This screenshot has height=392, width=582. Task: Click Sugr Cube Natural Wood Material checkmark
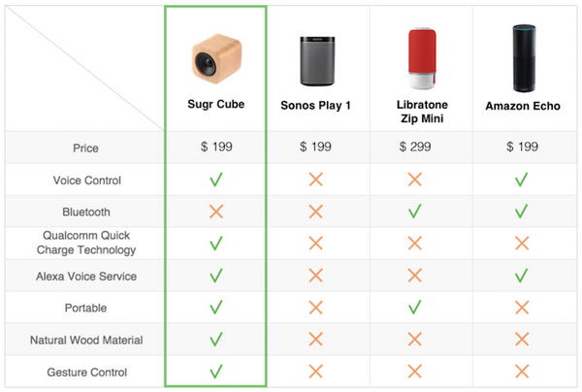pyautogui.click(x=216, y=340)
